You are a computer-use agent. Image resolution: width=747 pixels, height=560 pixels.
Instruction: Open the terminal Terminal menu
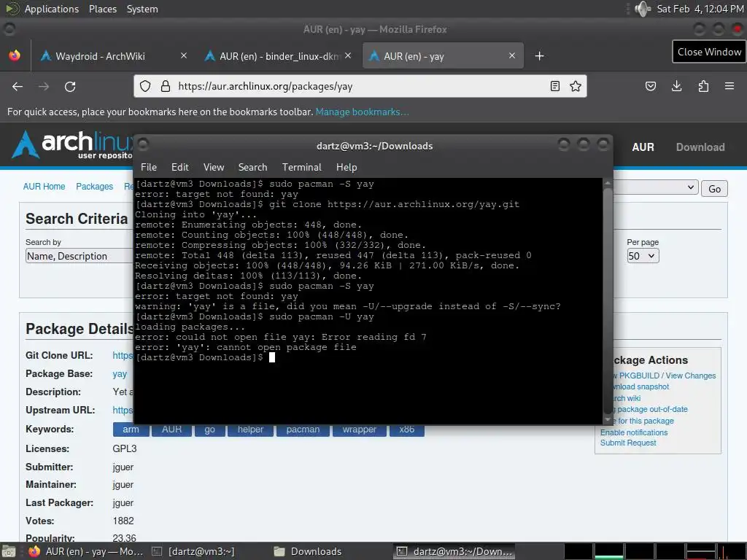[x=301, y=167]
